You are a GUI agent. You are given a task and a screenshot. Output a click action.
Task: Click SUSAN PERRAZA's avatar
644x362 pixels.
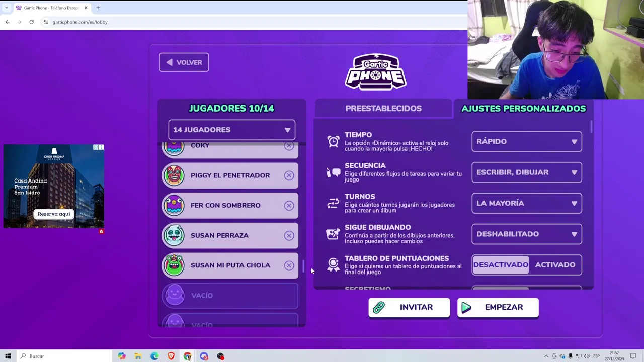(x=174, y=235)
